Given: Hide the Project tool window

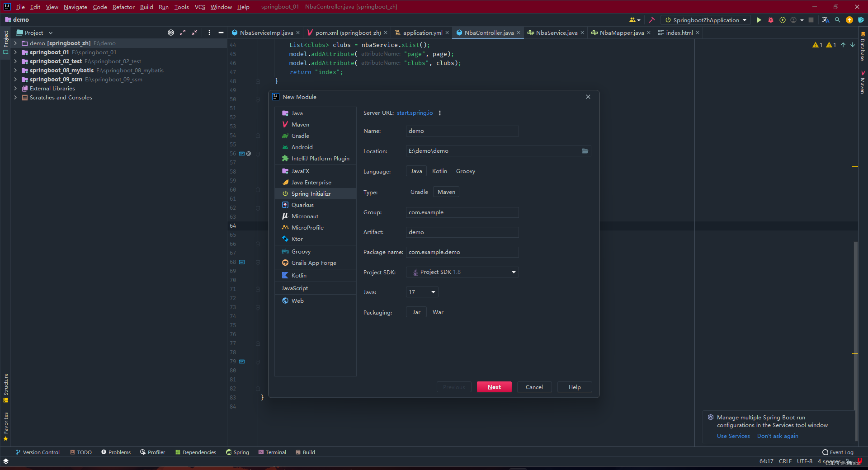Looking at the screenshot, I should coord(221,33).
